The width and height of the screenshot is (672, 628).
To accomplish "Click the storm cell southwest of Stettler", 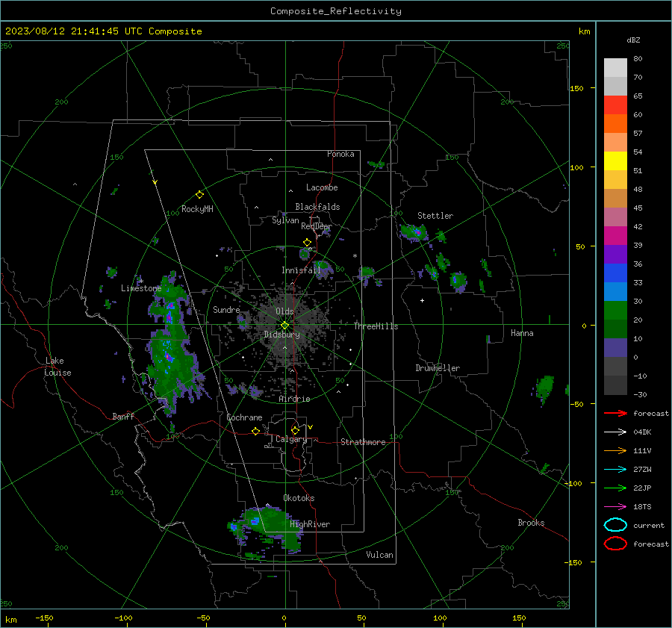I will point(414,233).
